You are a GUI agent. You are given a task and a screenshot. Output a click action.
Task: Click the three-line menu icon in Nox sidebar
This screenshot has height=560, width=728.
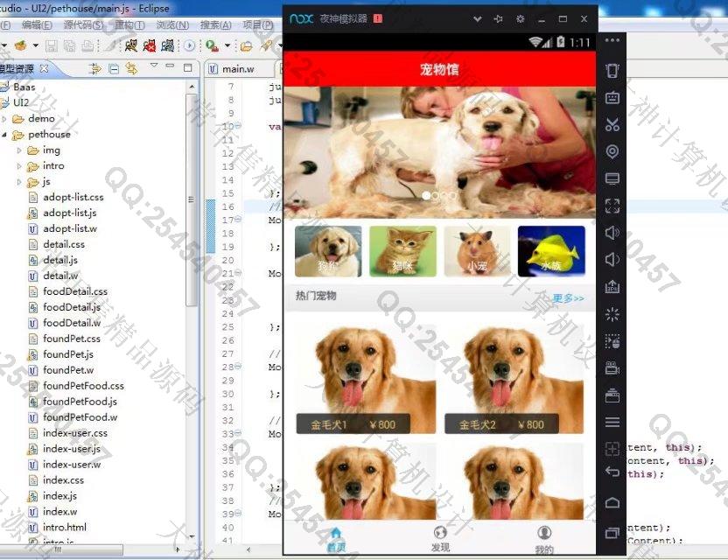pos(612,422)
